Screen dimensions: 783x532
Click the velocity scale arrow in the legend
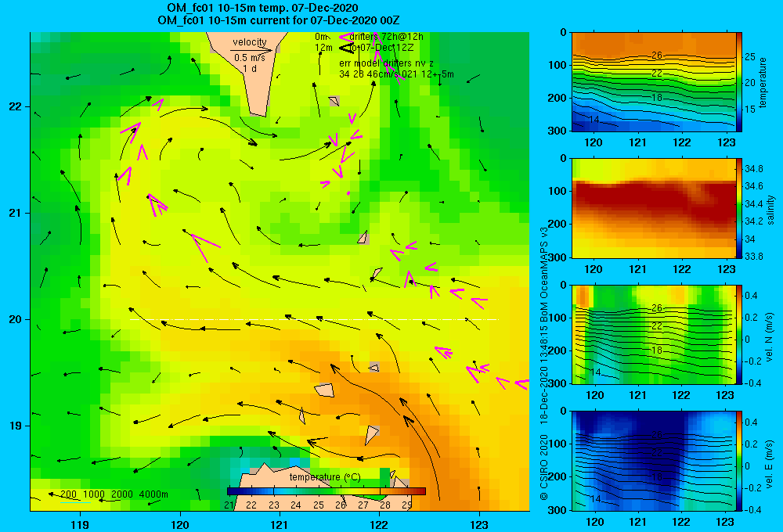click(x=251, y=50)
